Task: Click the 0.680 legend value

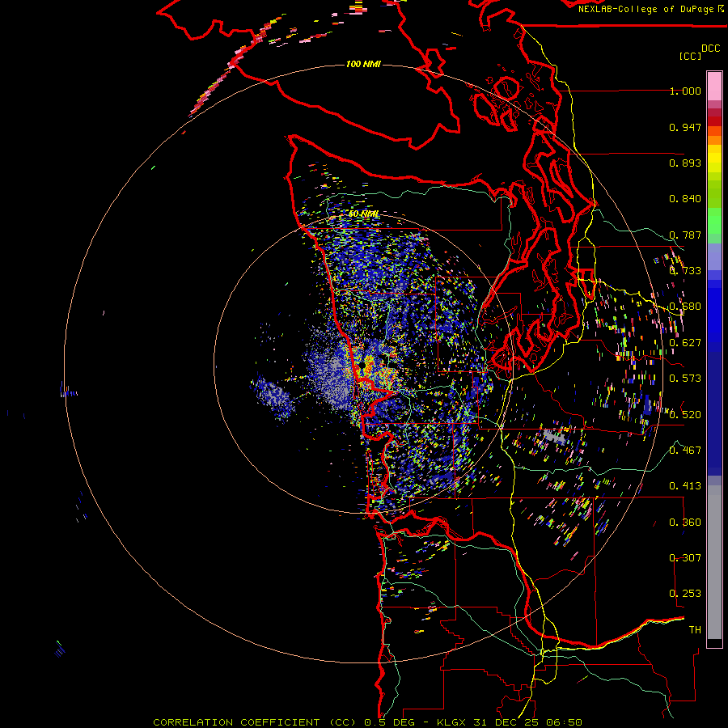Action: 685,307
